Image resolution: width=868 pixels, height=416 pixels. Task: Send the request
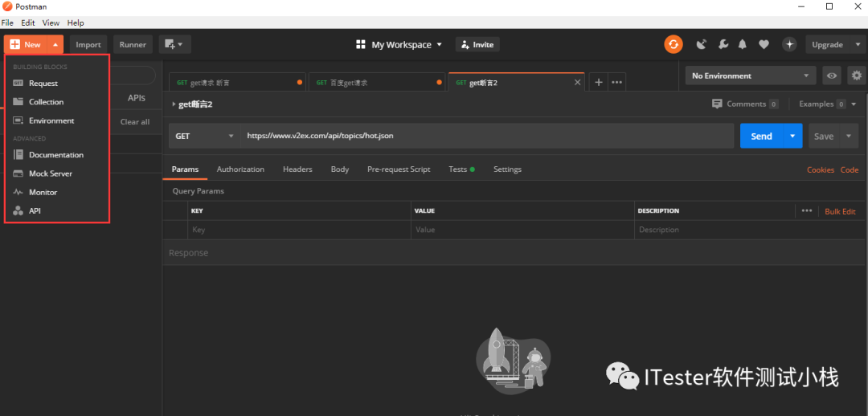[762, 136]
